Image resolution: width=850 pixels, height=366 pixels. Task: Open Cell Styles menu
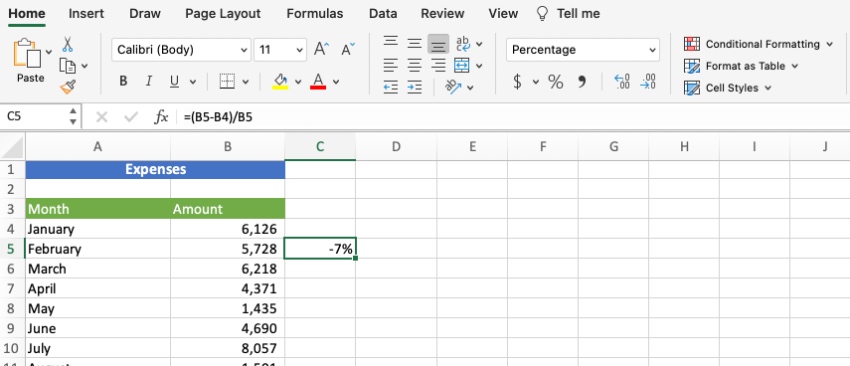727,88
